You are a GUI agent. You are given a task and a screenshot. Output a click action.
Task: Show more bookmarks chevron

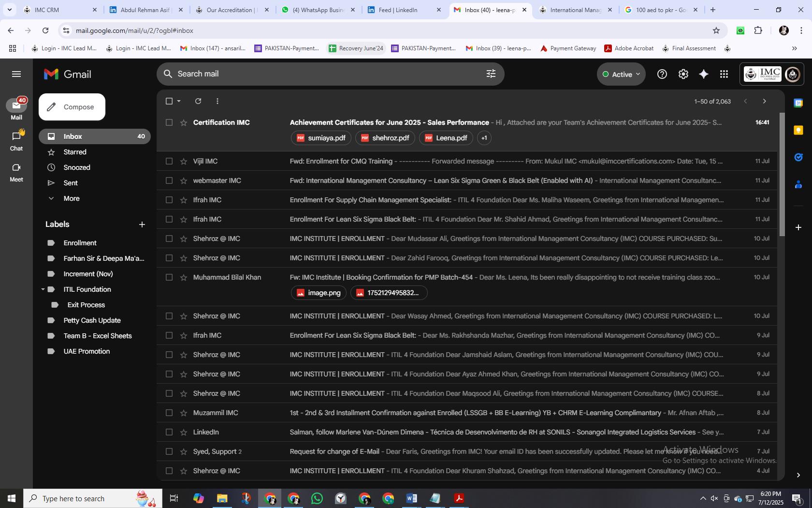click(x=794, y=48)
